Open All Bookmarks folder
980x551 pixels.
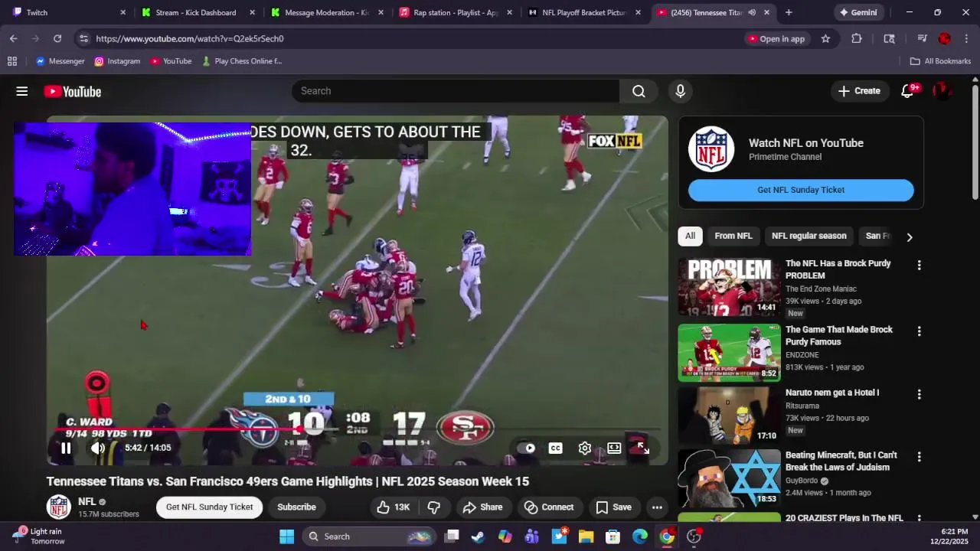tap(940, 61)
